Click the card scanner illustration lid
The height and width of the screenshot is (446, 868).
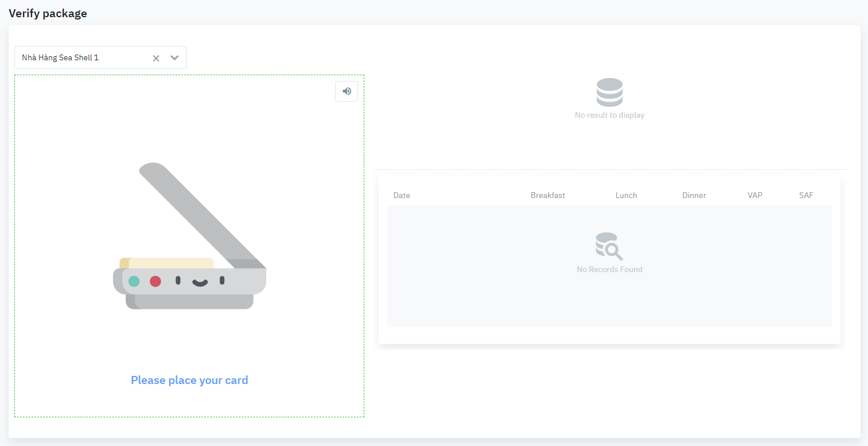coord(201,215)
